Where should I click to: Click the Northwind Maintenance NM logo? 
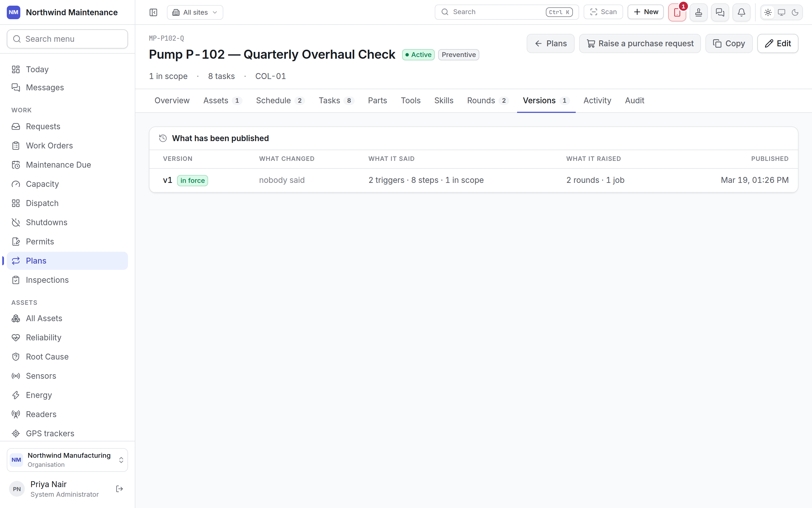[14, 12]
